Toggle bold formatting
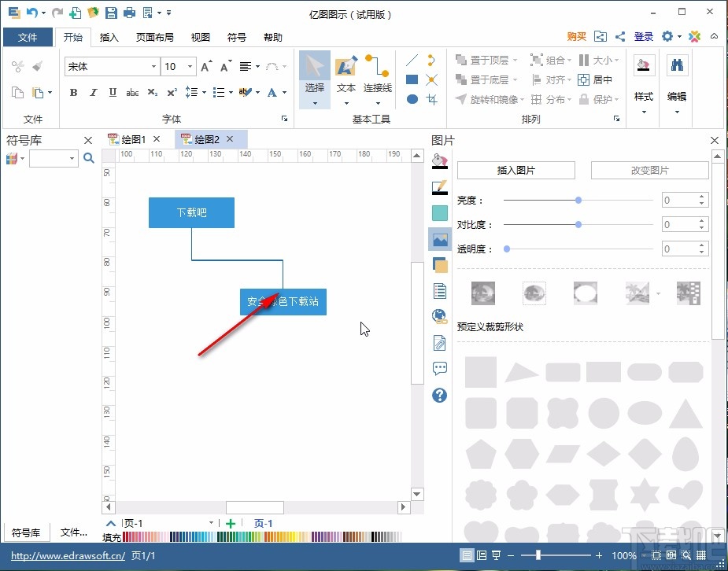This screenshot has height=571, width=728. click(73, 92)
